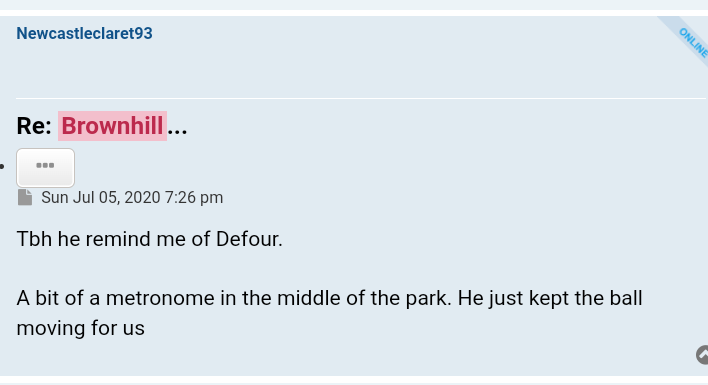Open the post actions ellipsis button
The width and height of the screenshot is (708, 385).
click(x=46, y=167)
